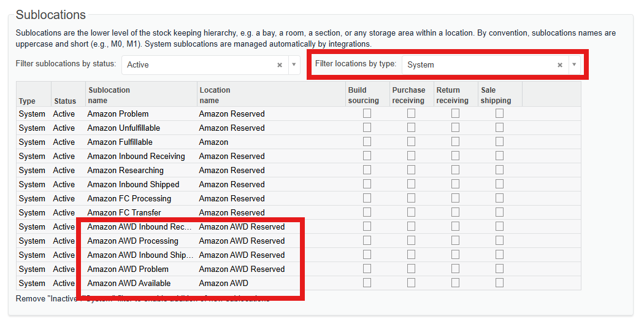Select the Amazon AWD Inbound Ship… sublocation name

pos(140,255)
